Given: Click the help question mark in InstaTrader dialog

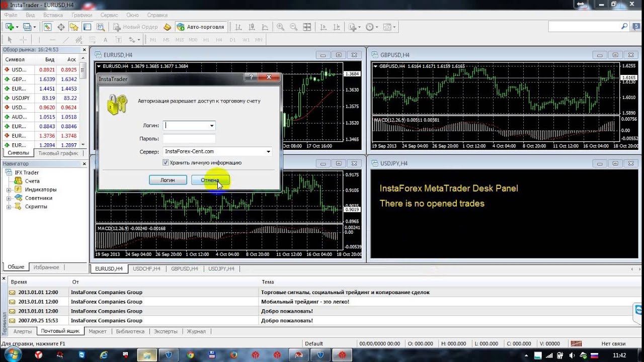Looking at the screenshot, I should [251, 77].
